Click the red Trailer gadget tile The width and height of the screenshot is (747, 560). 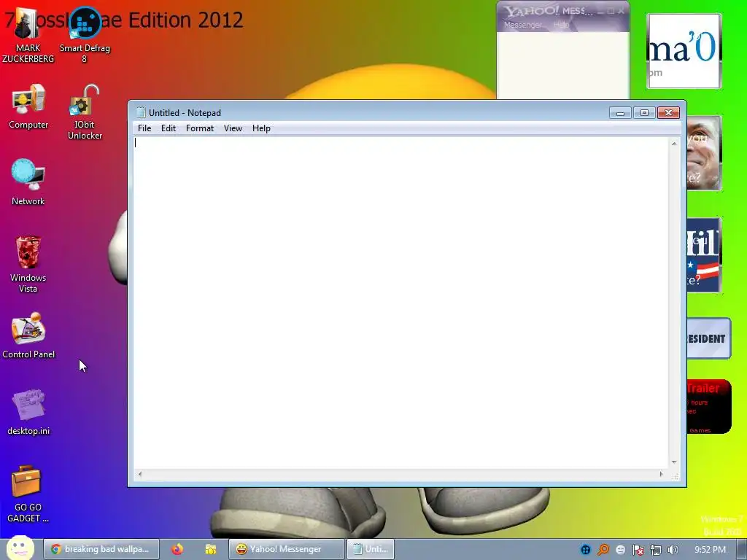(x=708, y=407)
